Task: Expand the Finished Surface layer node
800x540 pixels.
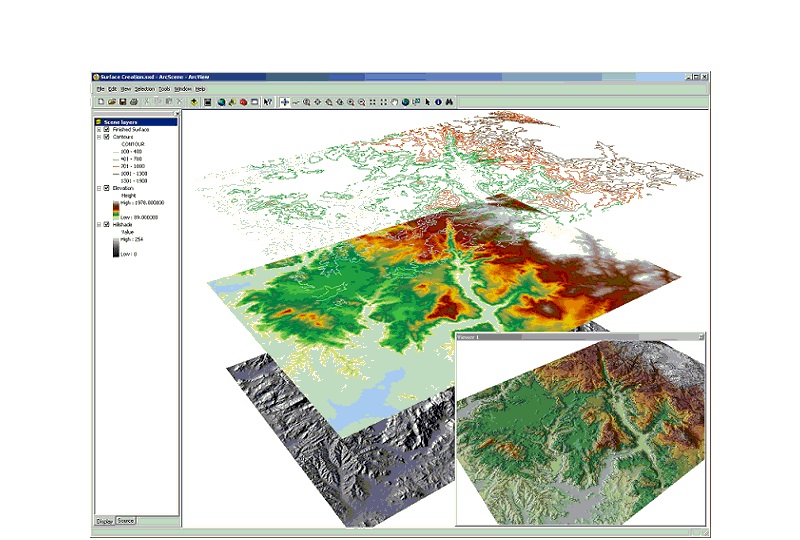Action: [98, 130]
